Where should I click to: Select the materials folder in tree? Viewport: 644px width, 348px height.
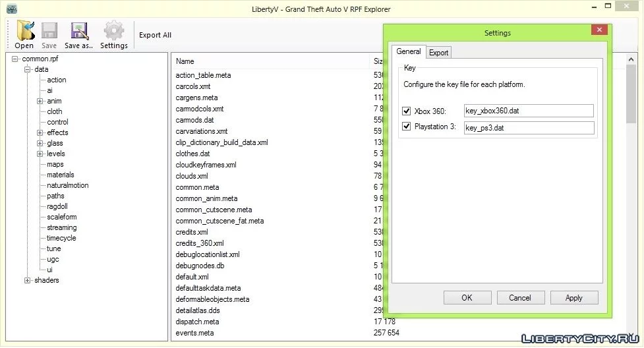point(61,175)
